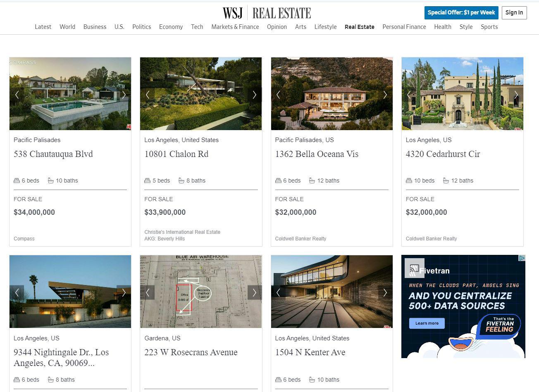Open the Blue Air Warehouse floor plan thumbnail
Image resolution: width=539 pixels, height=392 pixels.
pos(201,292)
